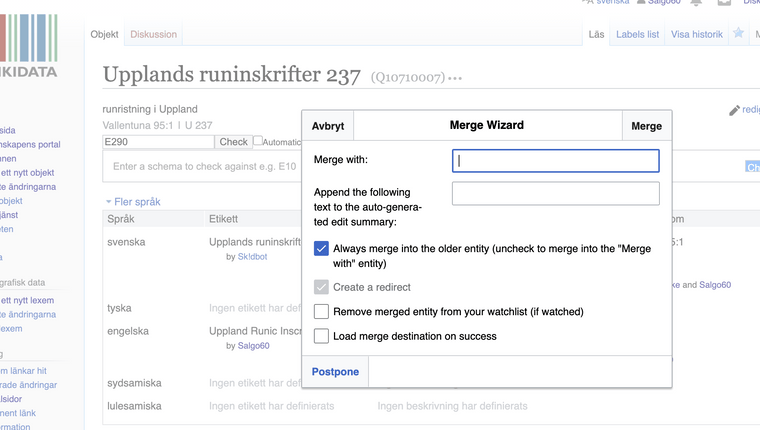760x430 pixels.
Task: Toggle the Automatic checkbox next to Check
Action: pos(258,141)
